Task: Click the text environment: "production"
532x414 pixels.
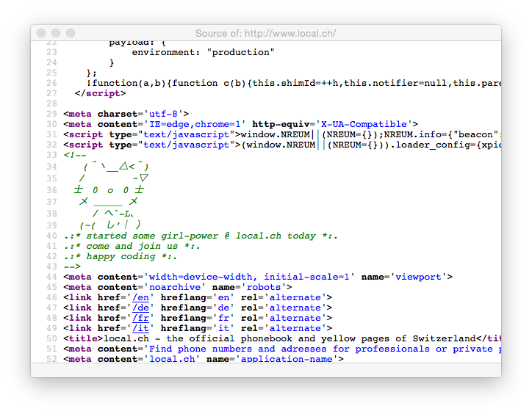Action: [x=203, y=52]
